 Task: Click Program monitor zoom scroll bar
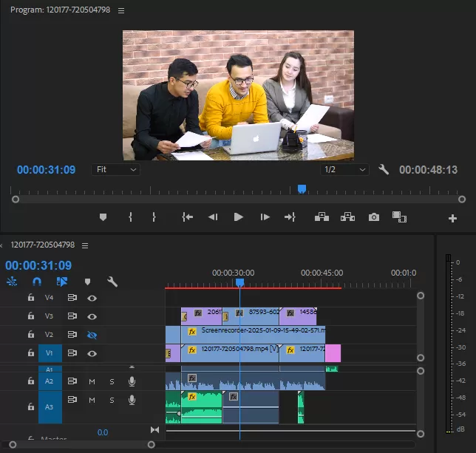click(239, 200)
